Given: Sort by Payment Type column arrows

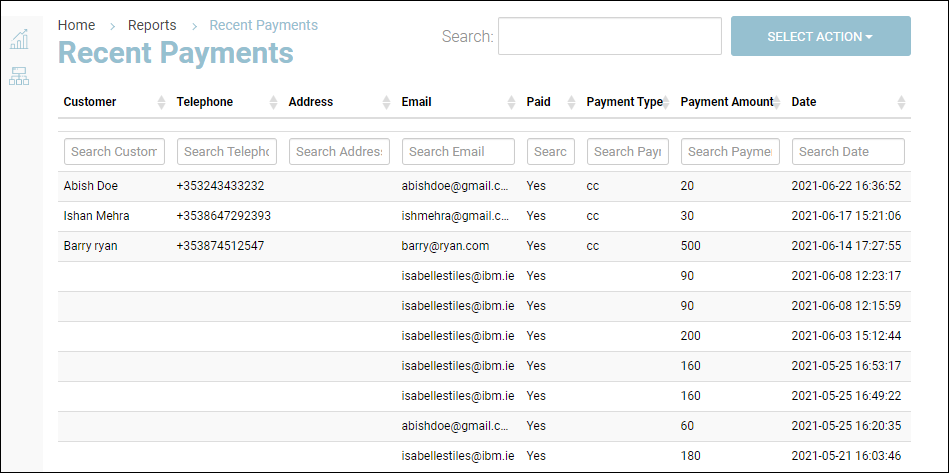Looking at the screenshot, I should click(667, 102).
